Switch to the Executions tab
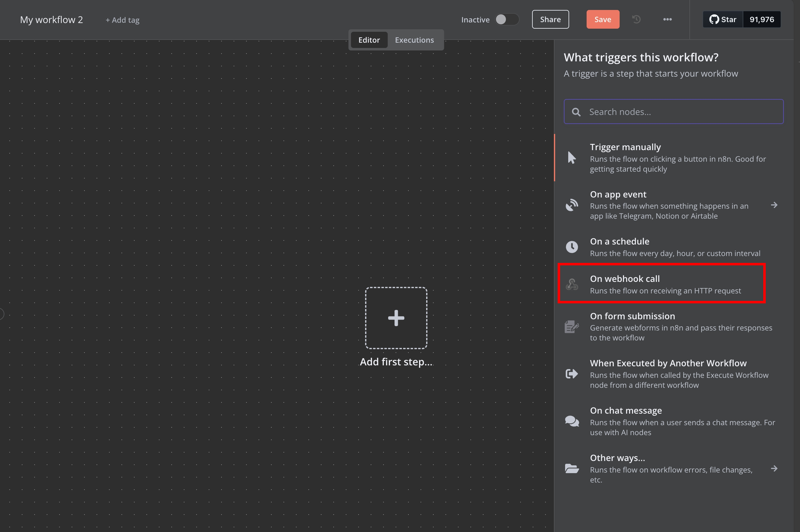 (414, 40)
